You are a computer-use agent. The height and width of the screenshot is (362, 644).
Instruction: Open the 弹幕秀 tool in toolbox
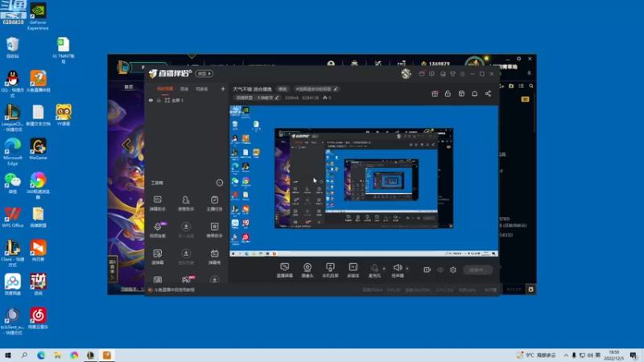(214, 257)
